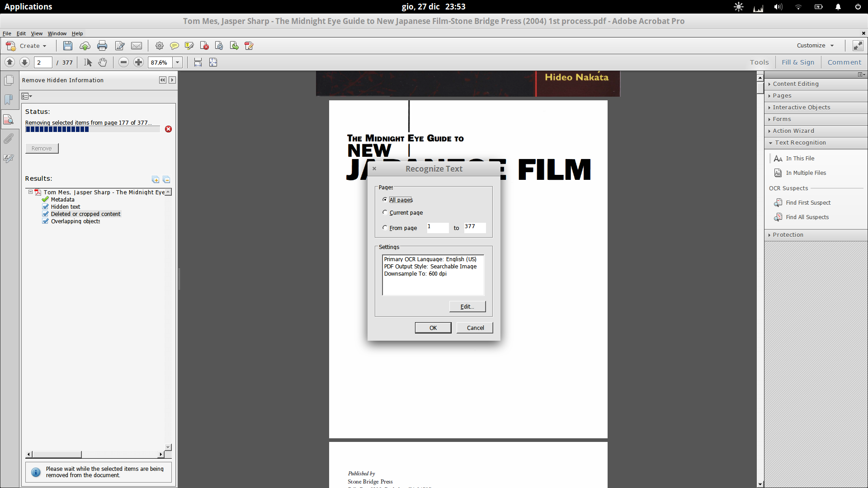Expand the Pages panel section

click(x=782, y=95)
